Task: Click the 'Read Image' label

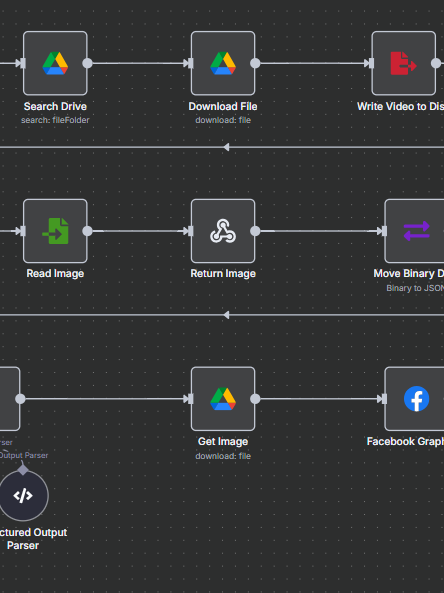Action: 55,274
